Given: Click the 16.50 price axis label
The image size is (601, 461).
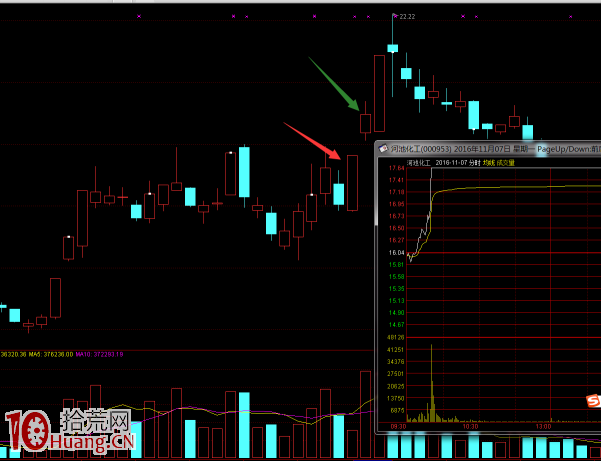Looking at the screenshot, I should tap(396, 228).
